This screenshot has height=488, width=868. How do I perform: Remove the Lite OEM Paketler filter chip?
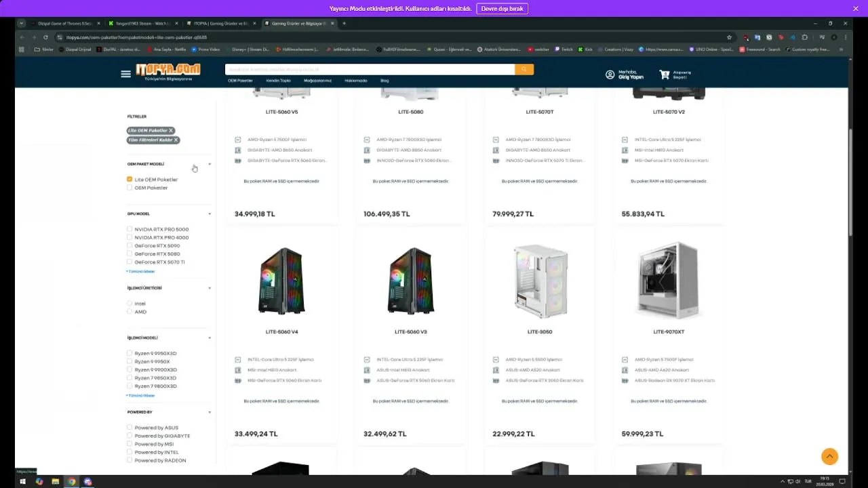[171, 130]
